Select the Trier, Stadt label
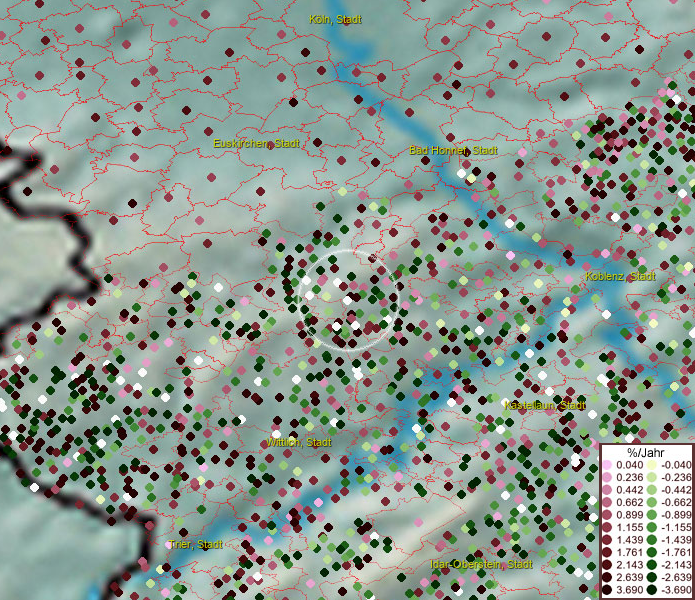The width and height of the screenshot is (695, 600). [195, 544]
